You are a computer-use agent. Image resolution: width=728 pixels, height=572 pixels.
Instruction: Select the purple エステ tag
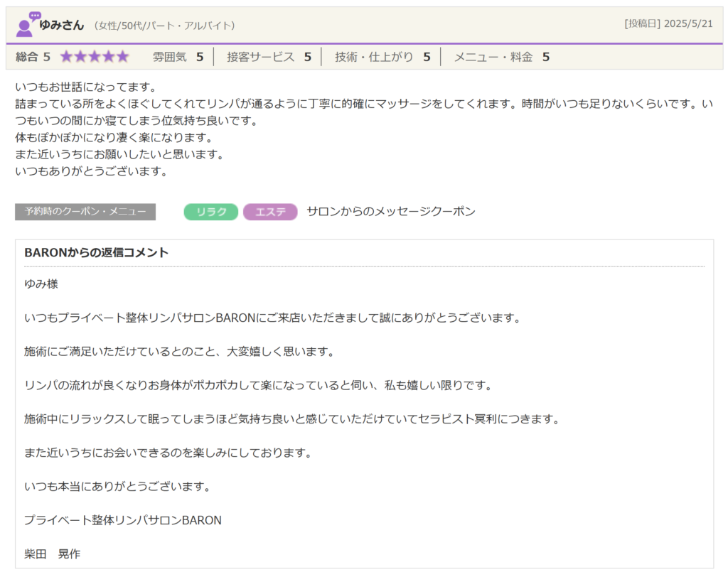tap(270, 212)
